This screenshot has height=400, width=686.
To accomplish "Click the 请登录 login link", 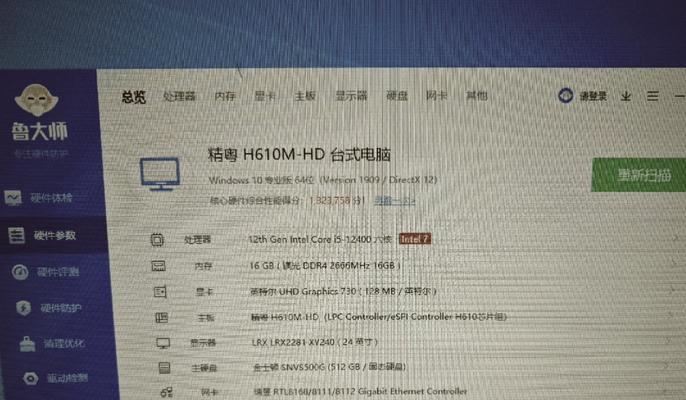I will coord(593,96).
